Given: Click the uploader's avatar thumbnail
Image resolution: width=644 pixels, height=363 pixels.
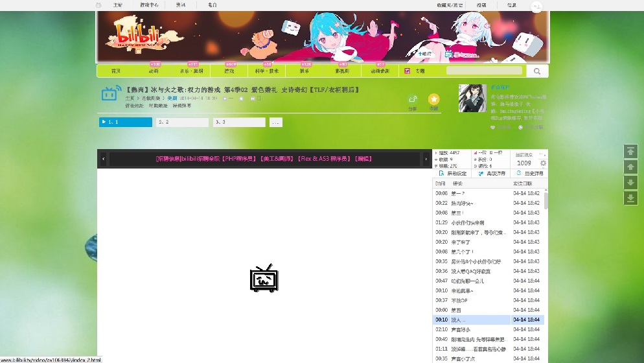Looking at the screenshot, I should 472,99.
